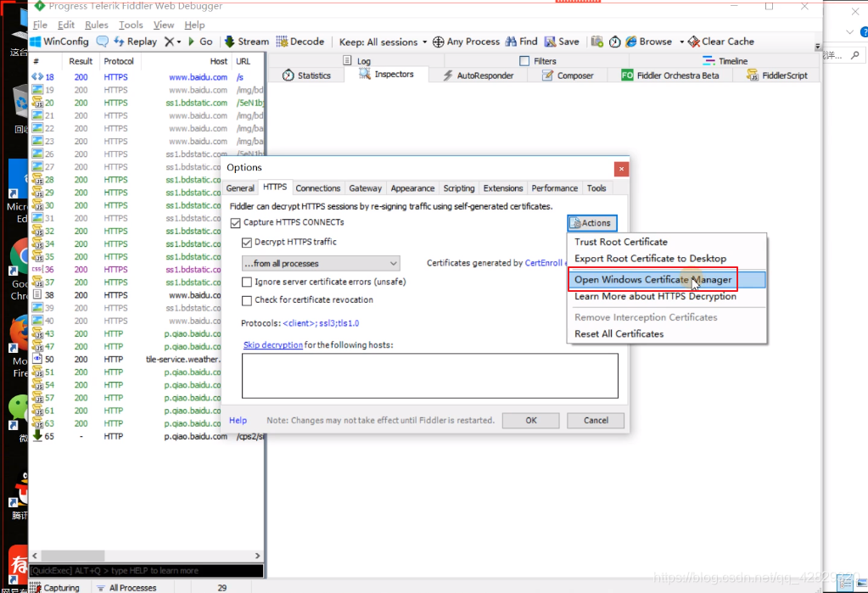
Task: Toggle Decrypt HTTPS traffic checkbox
Action: pyautogui.click(x=247, y=242)
